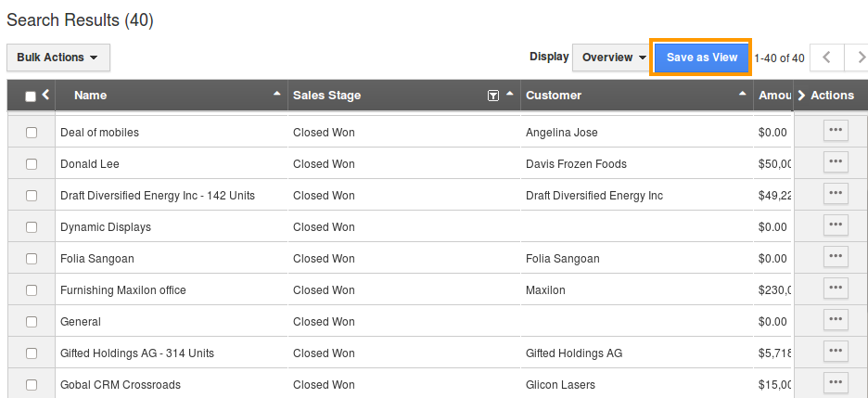Click the Sales Stage column header
This screenshot has height=398, width=868.
click(x=327, y=96)
